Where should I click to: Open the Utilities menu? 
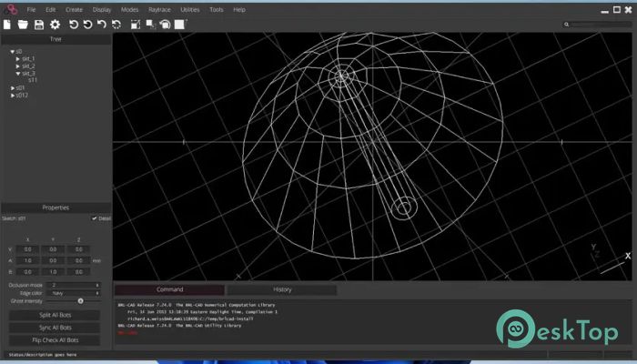(x=190, y=9)
